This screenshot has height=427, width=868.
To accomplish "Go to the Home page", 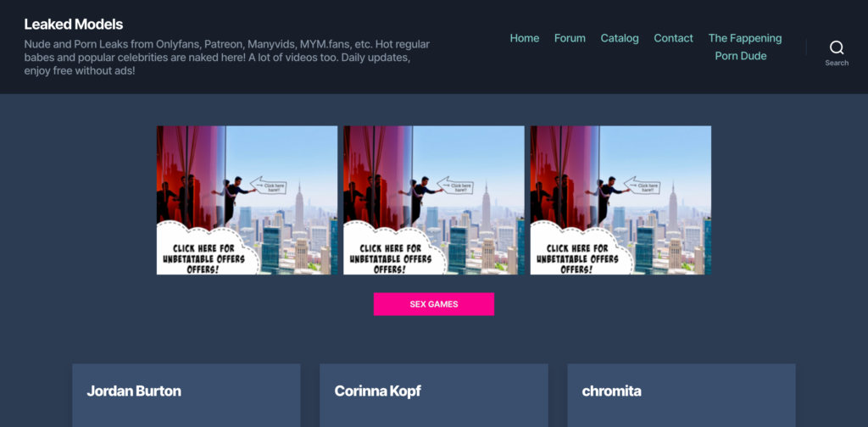I will point(525,38).
